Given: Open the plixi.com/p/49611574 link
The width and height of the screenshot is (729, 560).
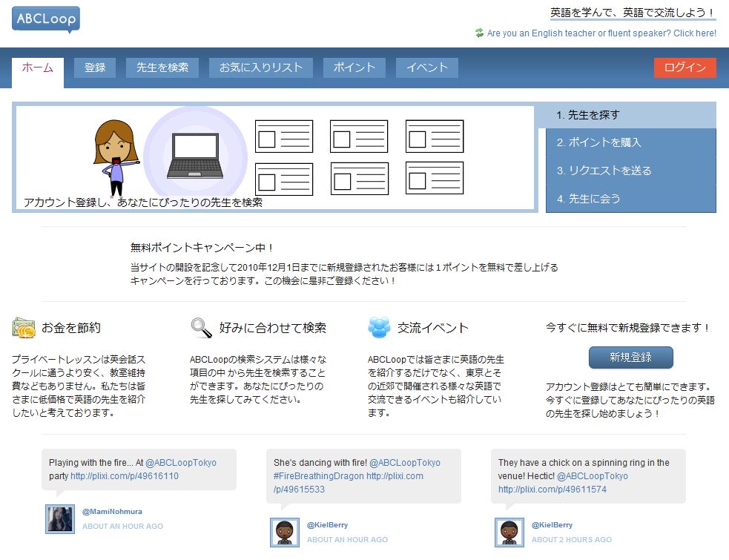Looking at the screenshot, I should [552, 490].
